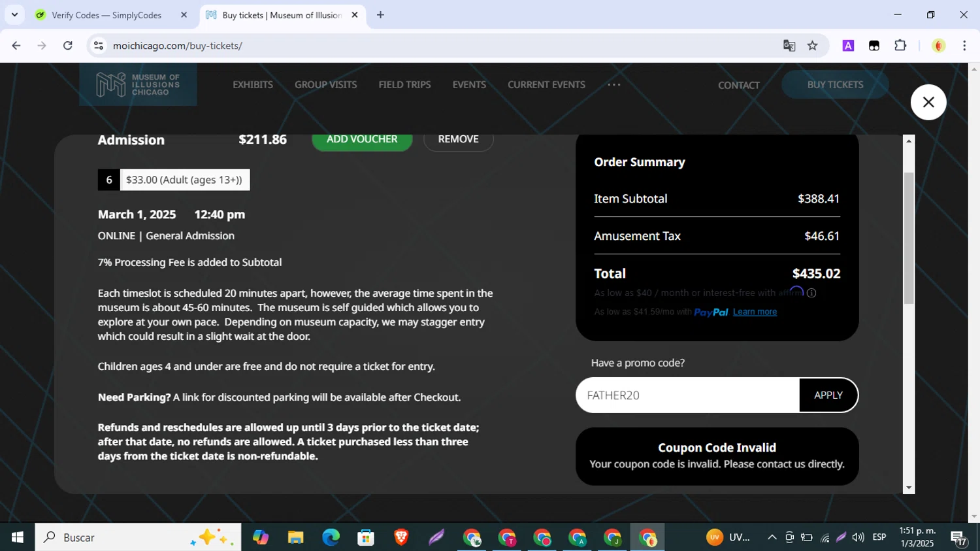This screenshot has height=551, width=980.
Task: Click the overlay scrollbar thumb
Action: (x=908, y=238)
